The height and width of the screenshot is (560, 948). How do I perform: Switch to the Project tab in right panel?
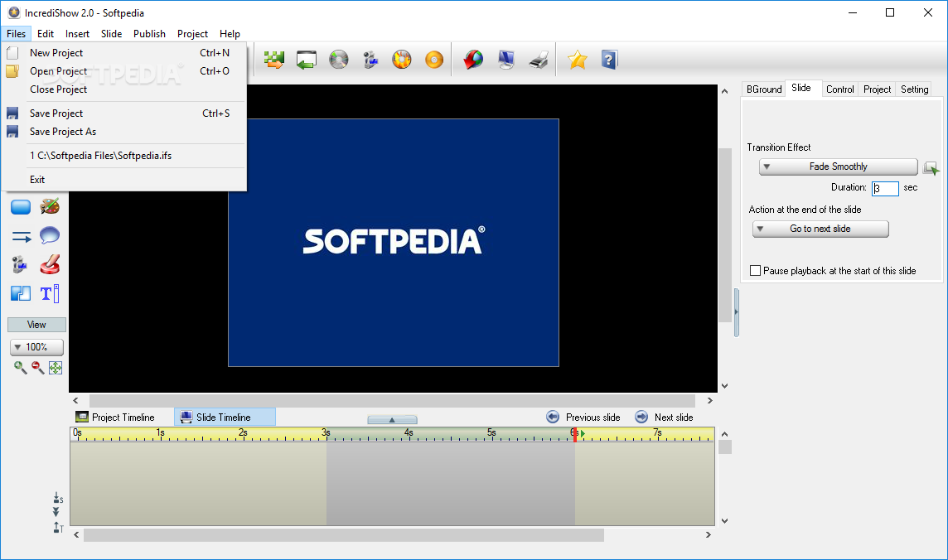[878, 89]
